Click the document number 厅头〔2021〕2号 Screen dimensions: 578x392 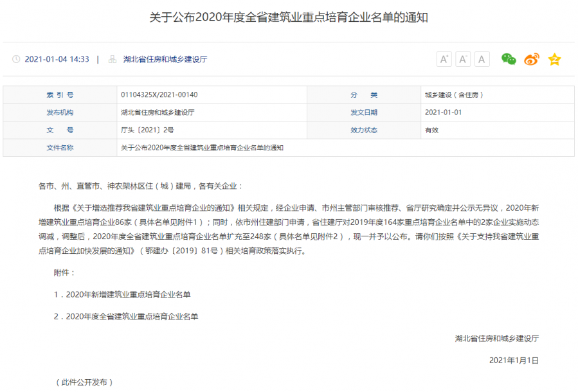[x=147, y=130]
